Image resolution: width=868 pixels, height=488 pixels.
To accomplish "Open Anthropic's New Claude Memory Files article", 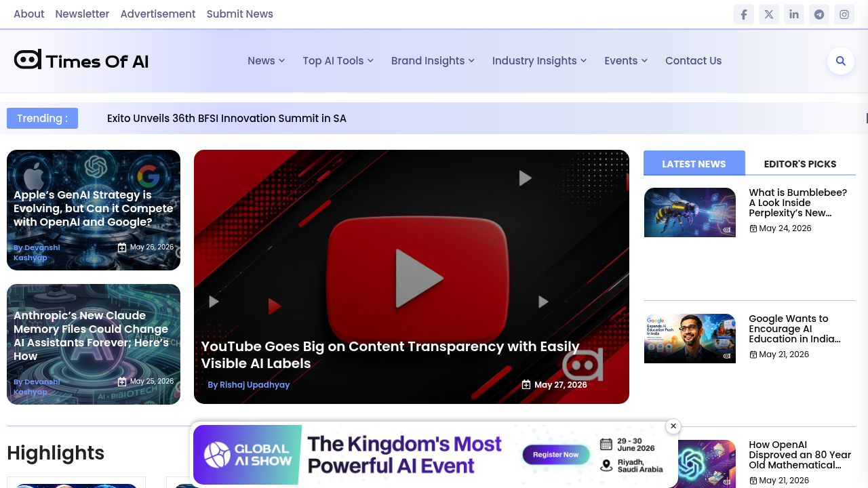I will point(92,336).
